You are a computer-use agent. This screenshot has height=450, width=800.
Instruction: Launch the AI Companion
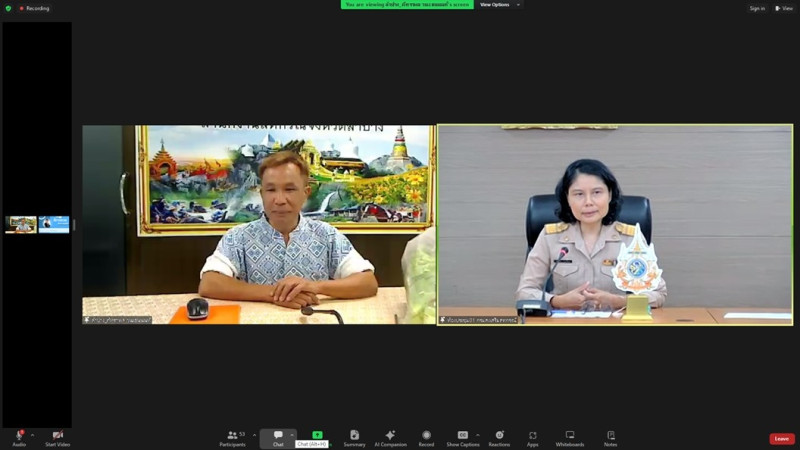[x=390, y=437]
